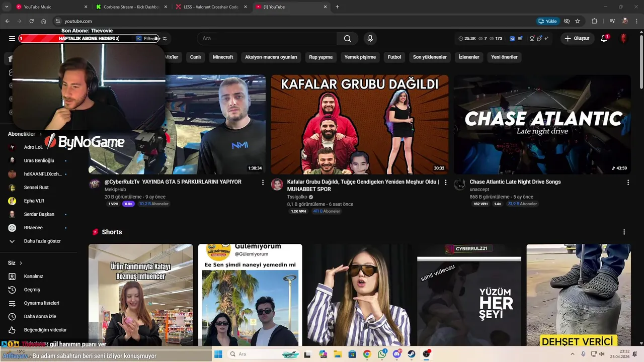Expand the Siz section header
Screen dimensions: 644x362
tap(15, 263)
